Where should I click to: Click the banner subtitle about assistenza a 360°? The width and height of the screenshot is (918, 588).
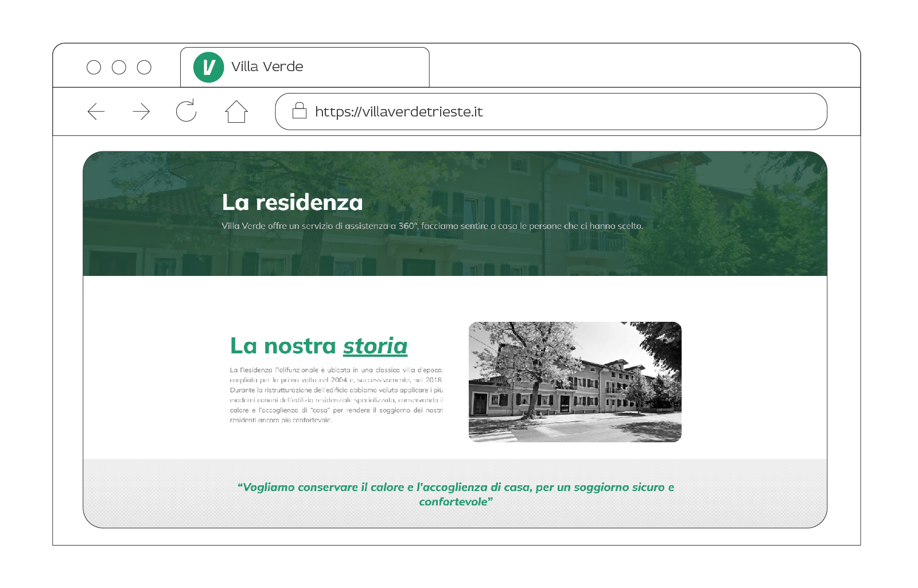pyautogui.click(x=431, y=226)
